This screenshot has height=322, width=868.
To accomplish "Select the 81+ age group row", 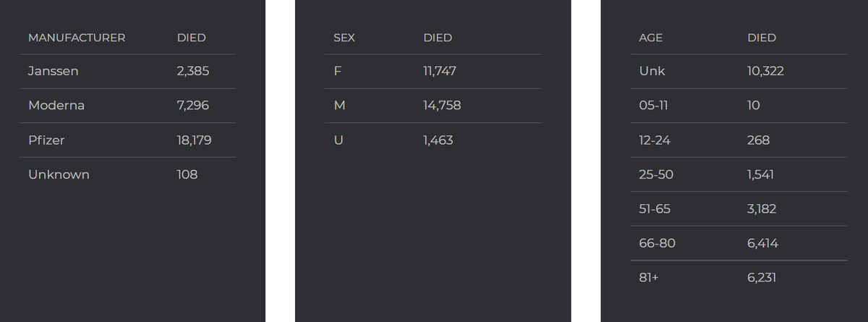I will click(739, 277).
